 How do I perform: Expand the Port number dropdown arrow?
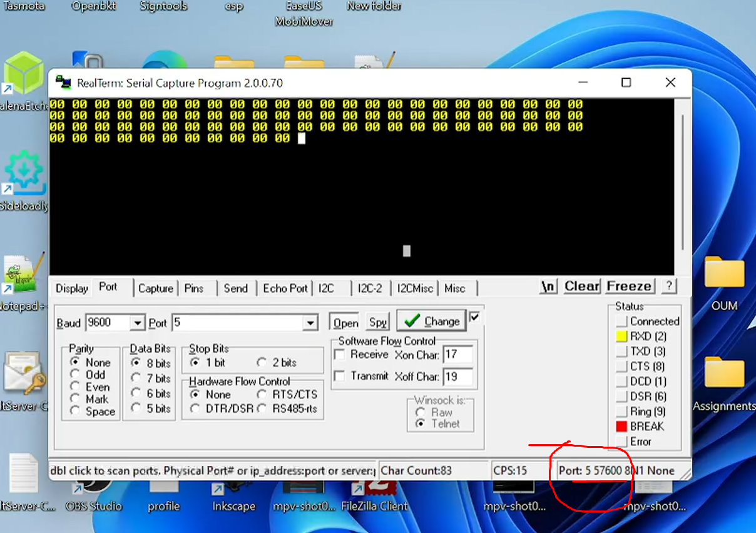point(310,323)
